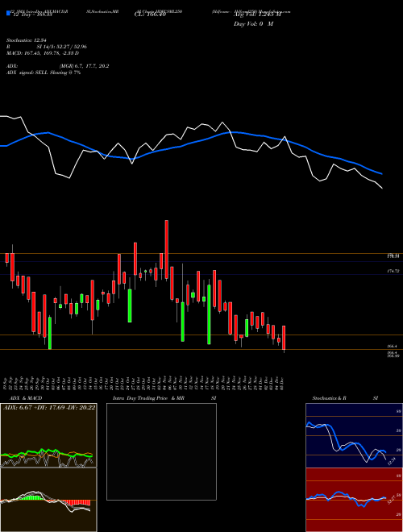This screenshot has height=532, width=403.
Task: Select the '12 Day = 168.33' label
Action: (31, 15)
